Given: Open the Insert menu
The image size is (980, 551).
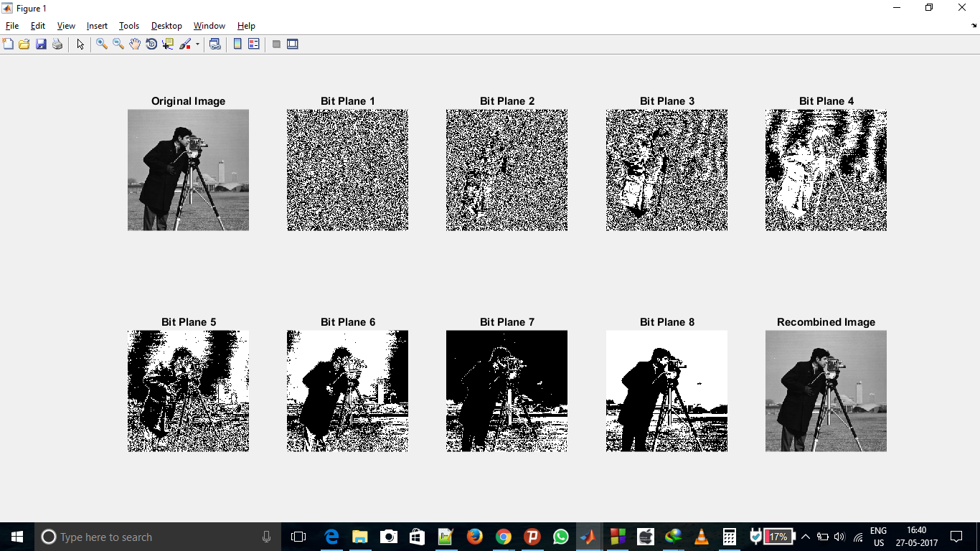Looking at the screenshot, I should point(97,26).
